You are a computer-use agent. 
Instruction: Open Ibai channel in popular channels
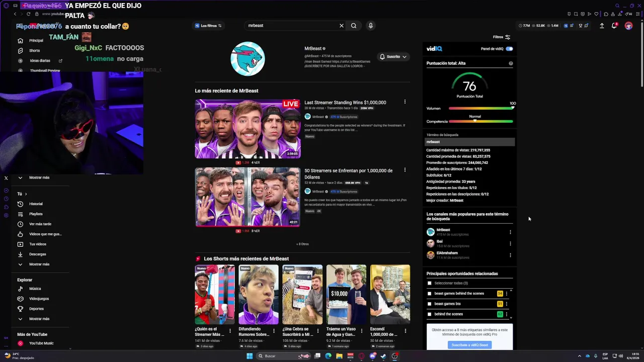tap(439, 241)
